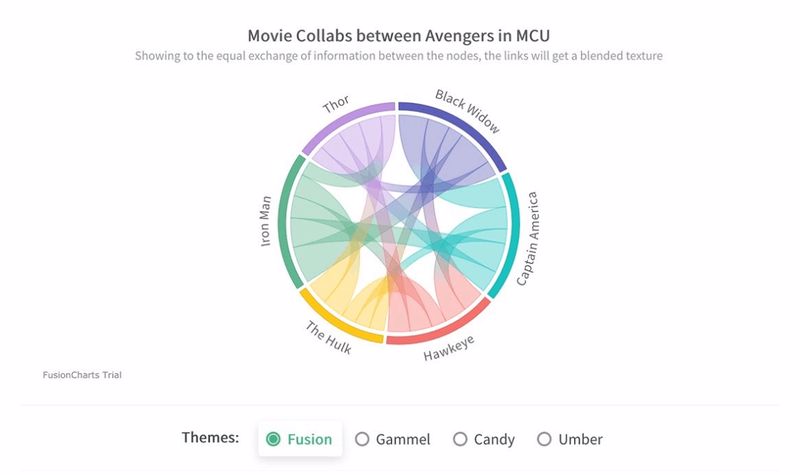Image resolution: width=800 pixels, height=475 pixels.
Task: Click the Themes label
Action: point(210,437)
